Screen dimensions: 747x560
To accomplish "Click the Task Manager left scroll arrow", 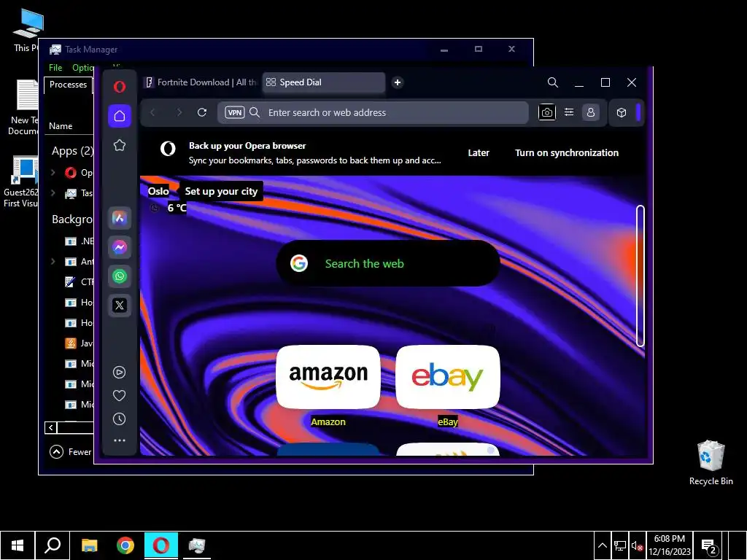I will (51, 427).
